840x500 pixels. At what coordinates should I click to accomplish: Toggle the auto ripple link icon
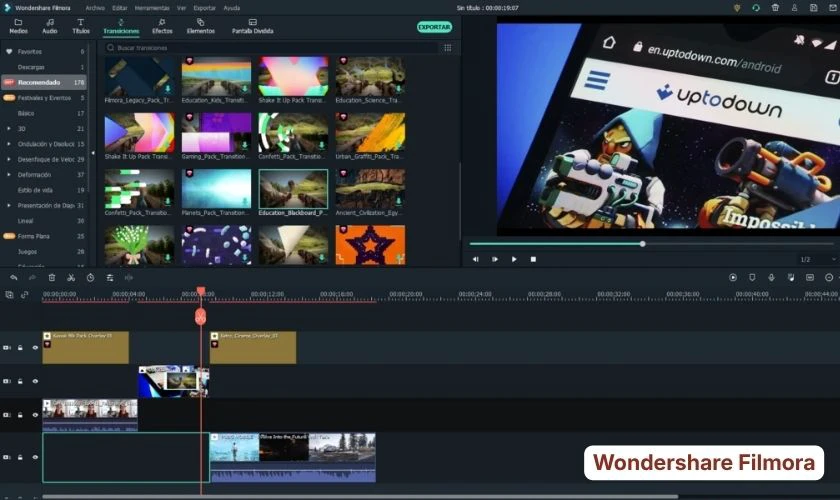[25, 295]
